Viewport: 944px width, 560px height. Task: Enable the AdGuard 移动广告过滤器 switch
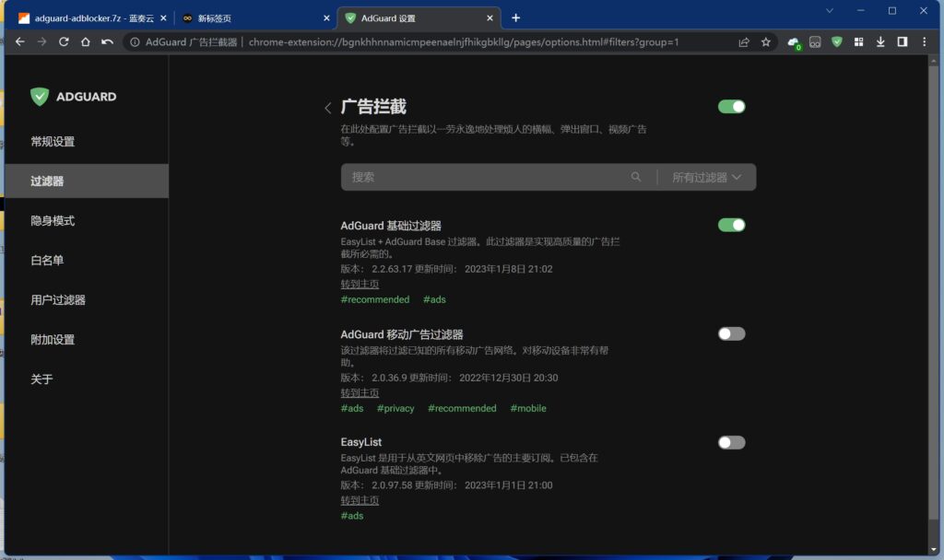(731, 333)
